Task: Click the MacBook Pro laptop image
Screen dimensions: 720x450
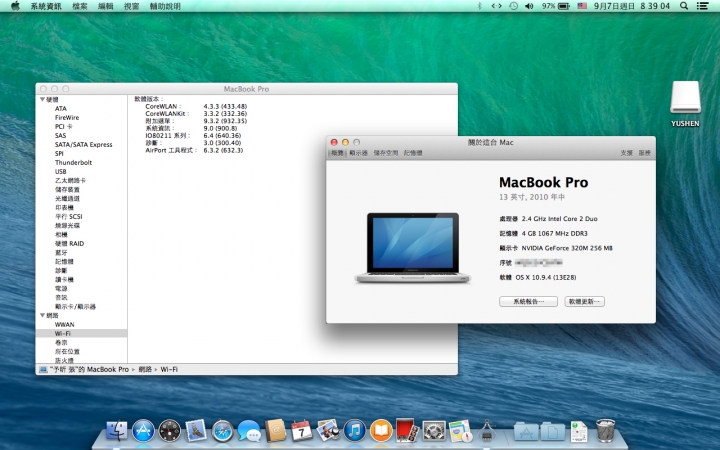Action: point(412,248)
